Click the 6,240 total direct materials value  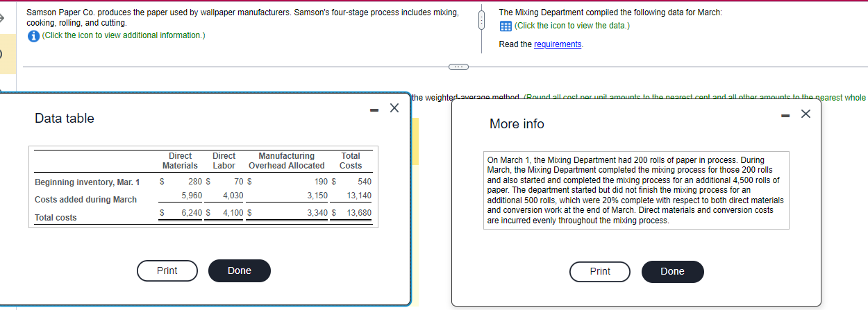click(192, 213)
